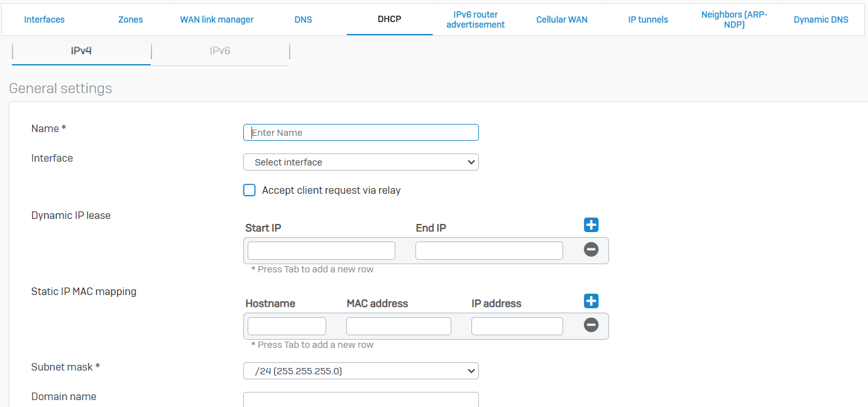The width and height of the screenshot is (868, 407).
Task: Go to the Zones tab
Action: pyautogui.click(x=130, y=20)
